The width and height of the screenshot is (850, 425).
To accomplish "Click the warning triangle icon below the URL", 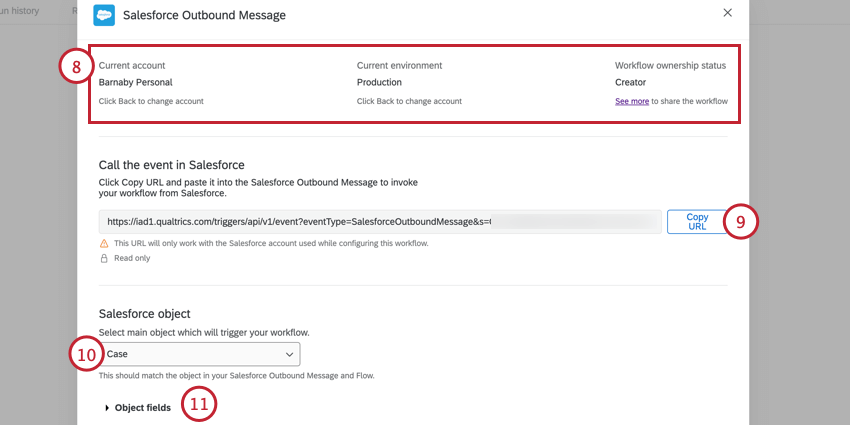I will 104,243.
